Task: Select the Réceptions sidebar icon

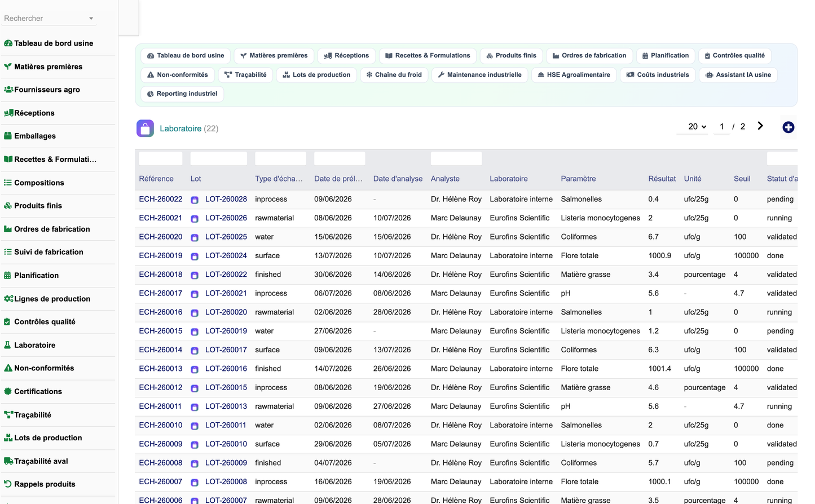Action: tap(8, 113)
